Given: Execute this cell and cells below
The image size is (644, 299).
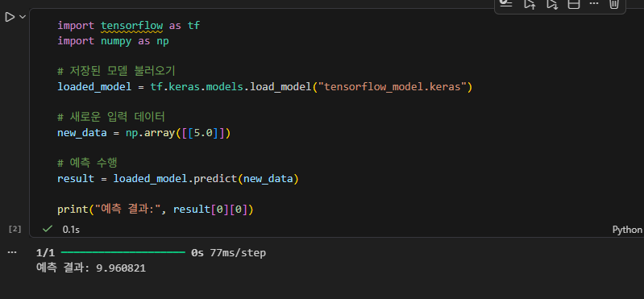Looking at the screenshot, I should coord(551,4).
